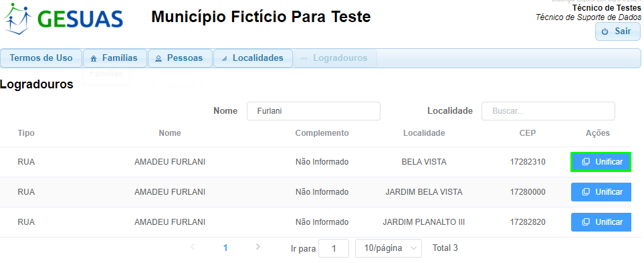Unificar the CEP 17282820 street
This screenshot has height=263, width=644.
pyautogui.click(x=601, y=222)
